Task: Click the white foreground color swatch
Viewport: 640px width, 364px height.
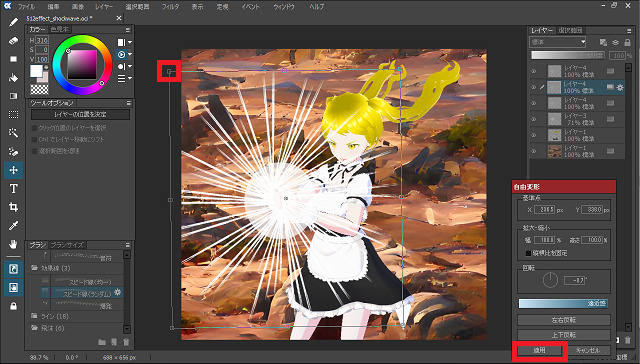Action: point(36,71)
